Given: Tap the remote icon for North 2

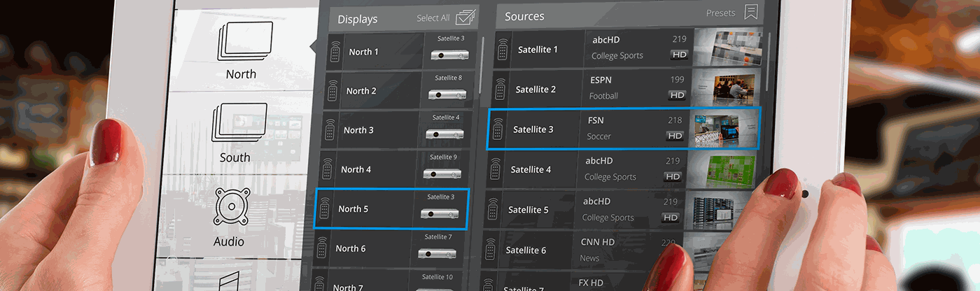Looking at the screenshot, I should pos(332,91).
